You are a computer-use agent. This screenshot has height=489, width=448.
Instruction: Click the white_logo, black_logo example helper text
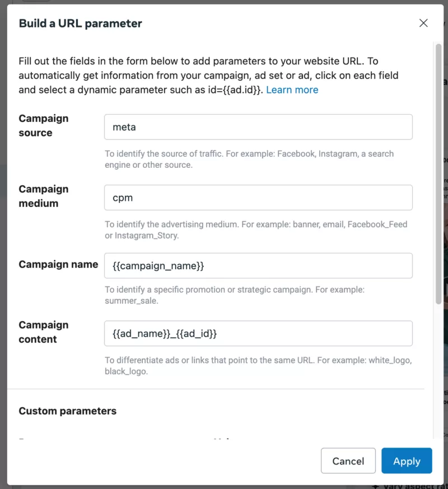[x=258, y=365]
